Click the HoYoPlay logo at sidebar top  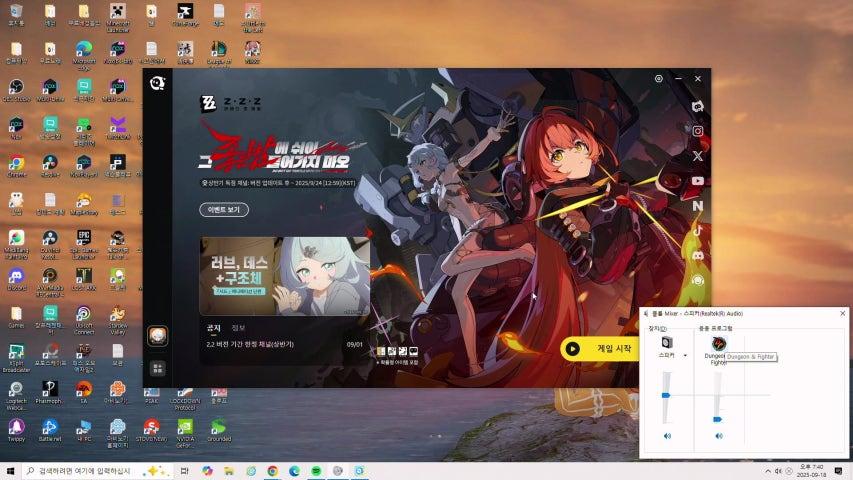pos(157,83)
